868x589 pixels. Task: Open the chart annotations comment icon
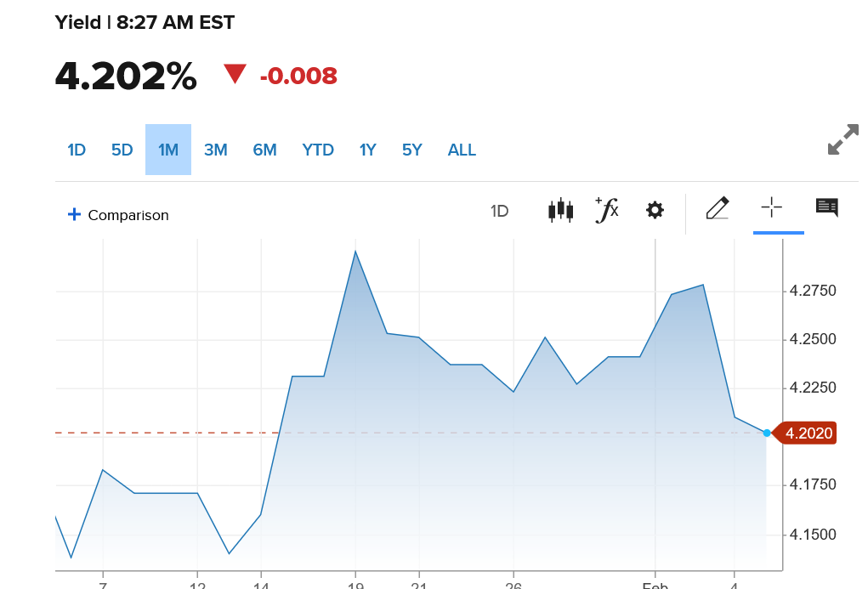pos(826,207)
